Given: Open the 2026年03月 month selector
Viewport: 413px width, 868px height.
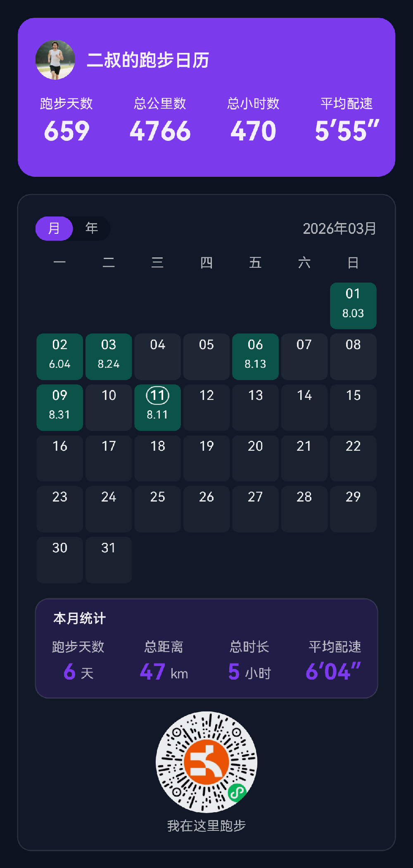Looking at the screenshot, I should 339,228.
